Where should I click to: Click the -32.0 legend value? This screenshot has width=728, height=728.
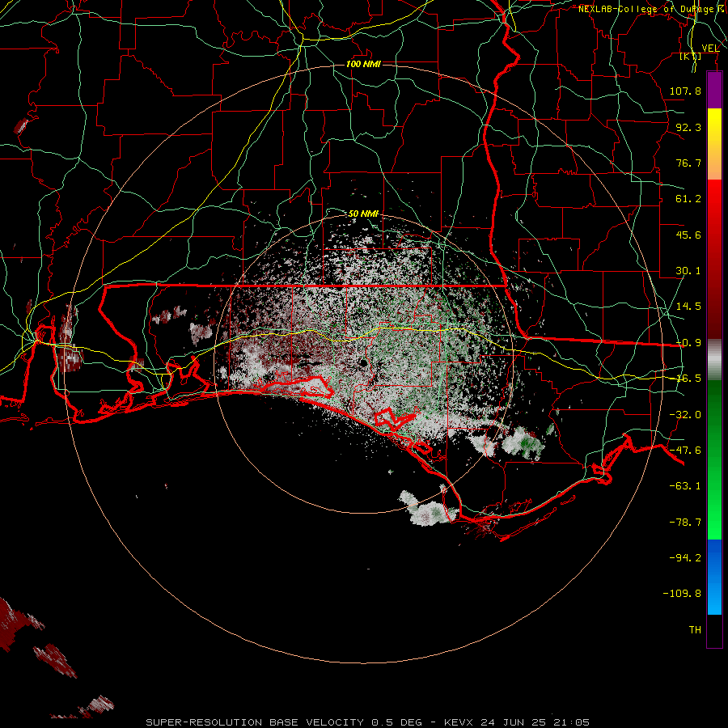coord(685,415)
